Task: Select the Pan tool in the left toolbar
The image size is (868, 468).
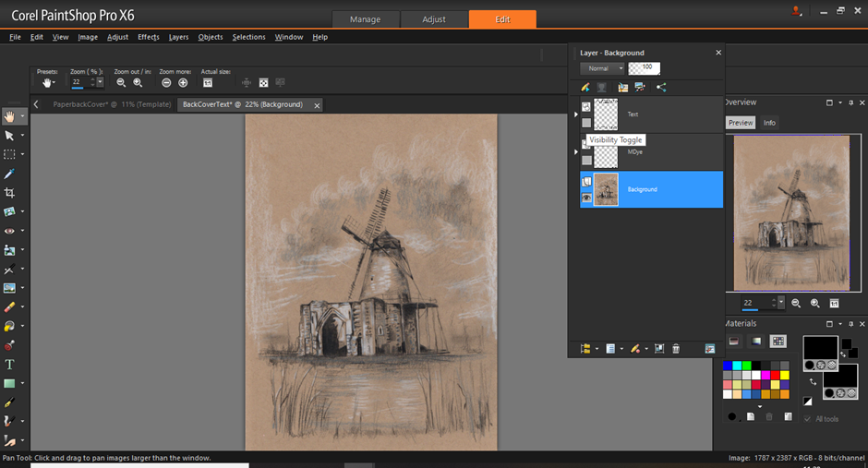Action: pos(9,116)
